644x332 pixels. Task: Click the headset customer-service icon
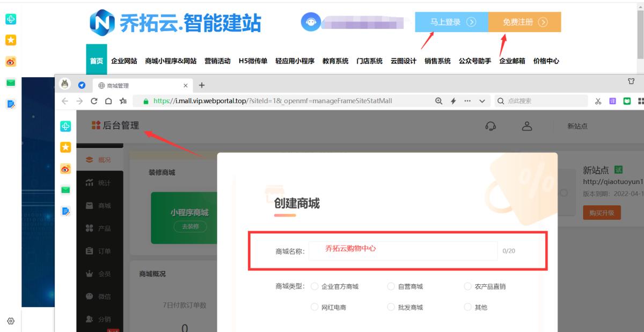(490, 126)
